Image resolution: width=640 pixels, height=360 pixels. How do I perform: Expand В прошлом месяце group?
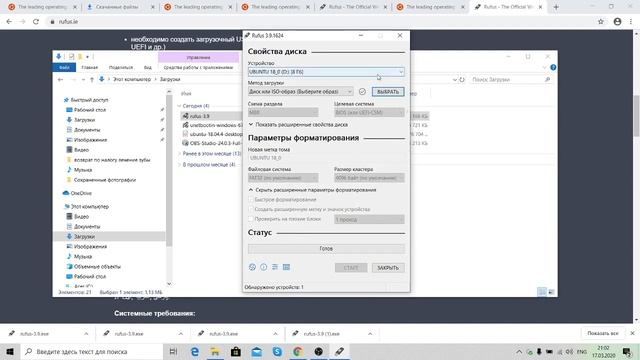pos(179,165)
